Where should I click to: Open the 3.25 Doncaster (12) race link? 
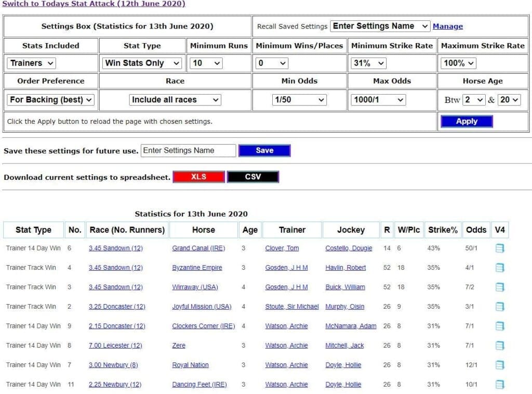point(117,307)
